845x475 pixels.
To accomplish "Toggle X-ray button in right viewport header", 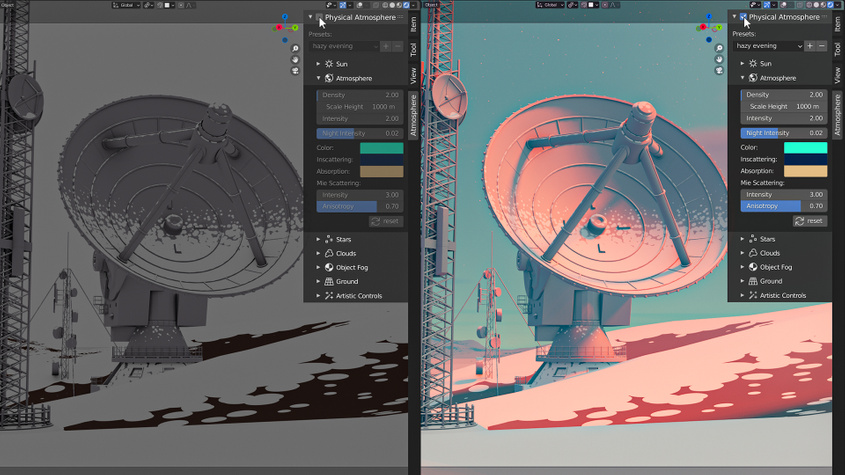I will pyautogui.click(x=800, y=5).
